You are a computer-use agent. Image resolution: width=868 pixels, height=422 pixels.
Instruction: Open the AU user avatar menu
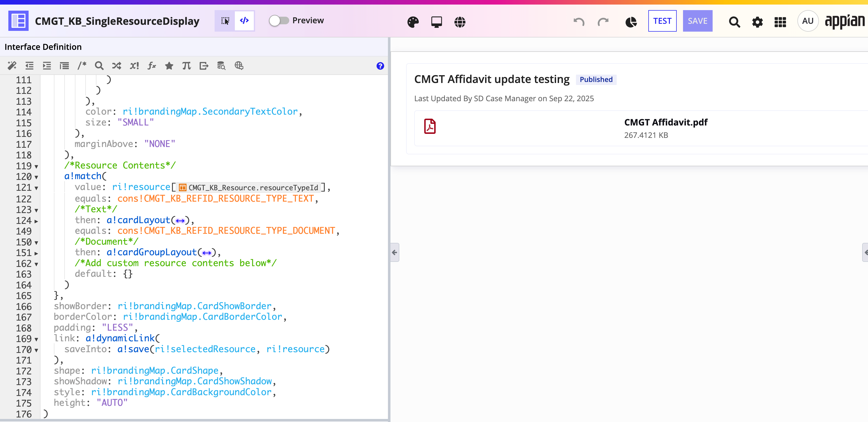808,21
